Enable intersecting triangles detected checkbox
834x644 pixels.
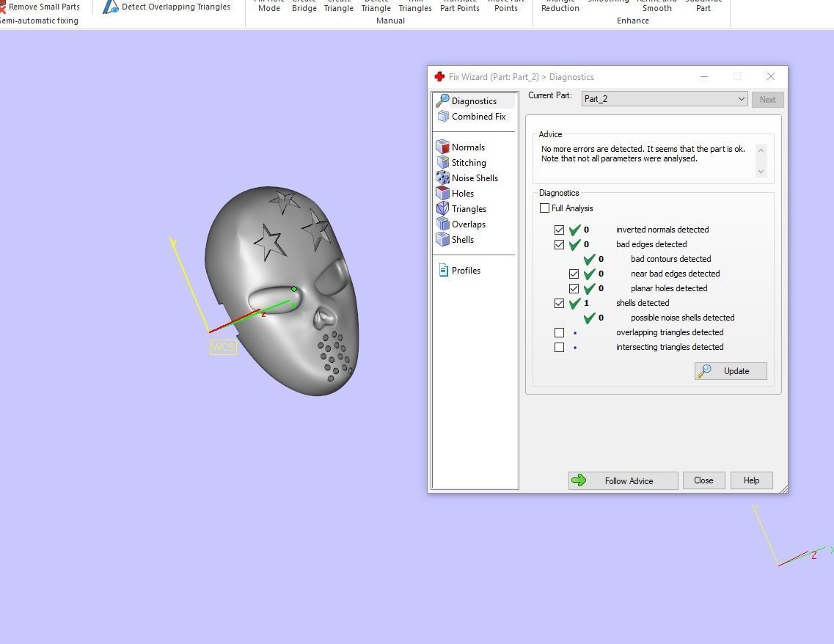[x=559, y=347]
